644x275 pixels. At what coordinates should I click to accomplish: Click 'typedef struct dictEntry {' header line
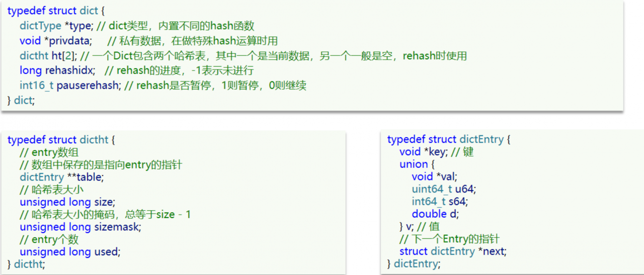point(449,139)
